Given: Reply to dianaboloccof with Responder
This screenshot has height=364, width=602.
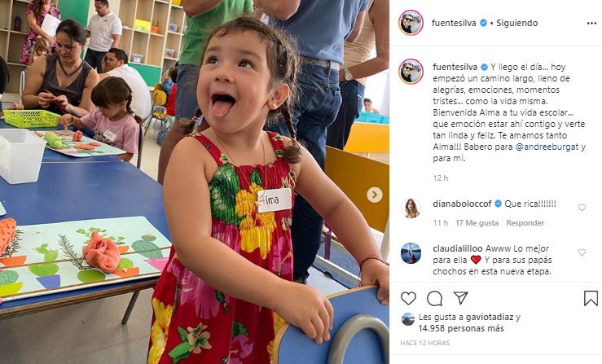Looking at the screenshot, I should 525,222.
